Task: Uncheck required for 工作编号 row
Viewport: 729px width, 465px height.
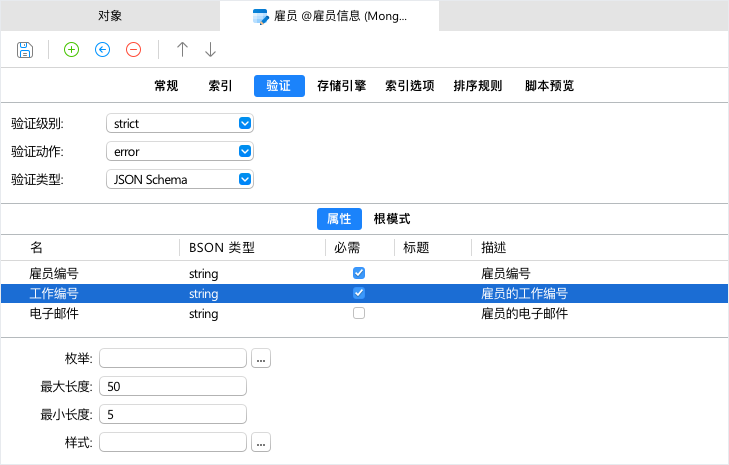Action: tap(359, 293)
